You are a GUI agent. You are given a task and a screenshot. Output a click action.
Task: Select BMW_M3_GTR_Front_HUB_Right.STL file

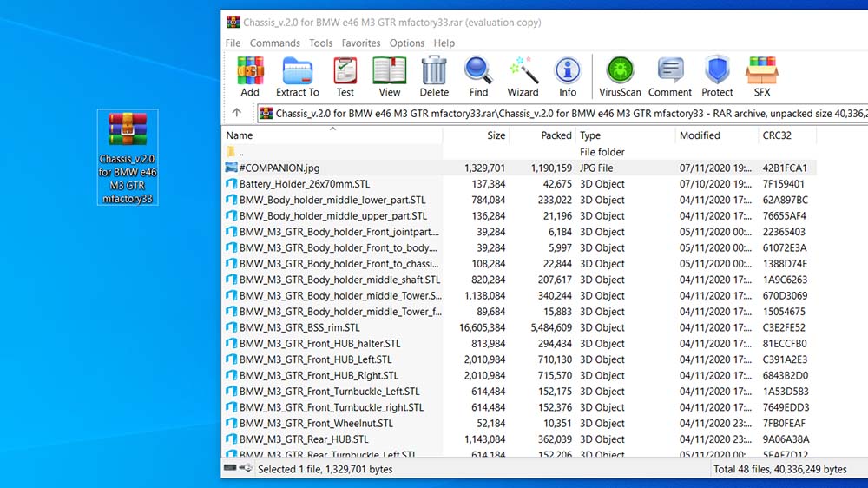coord(319,376)
